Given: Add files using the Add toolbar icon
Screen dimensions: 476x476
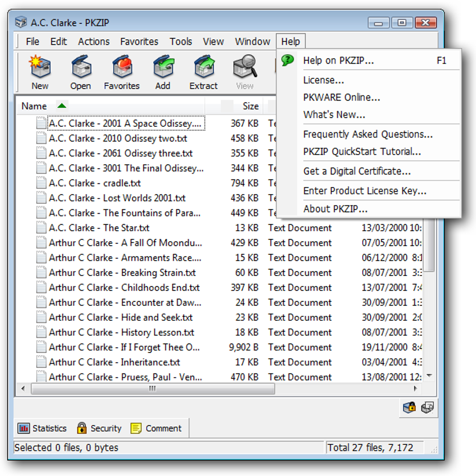Looking at the screenshot, I should click(163, 71).
